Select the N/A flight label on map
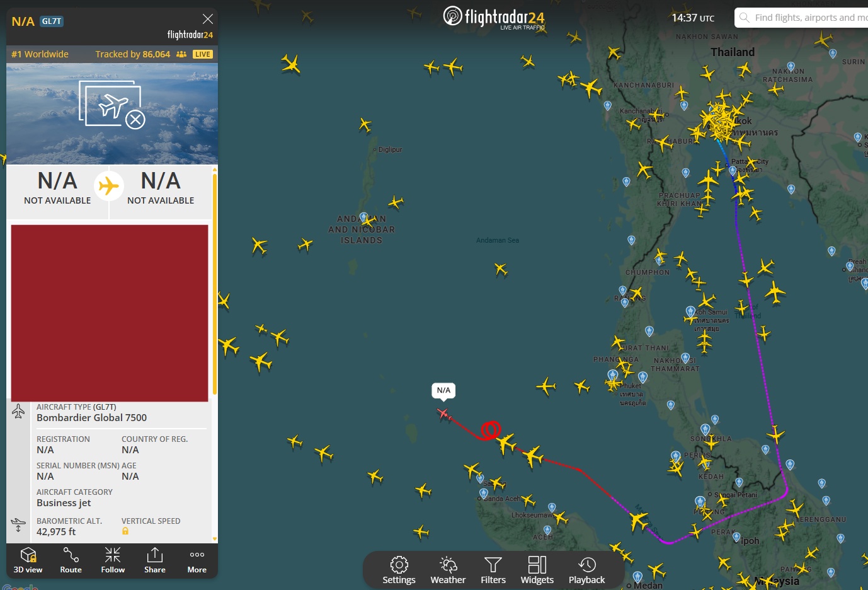Screen dimensions: 868x590 (x=443, y=391)
